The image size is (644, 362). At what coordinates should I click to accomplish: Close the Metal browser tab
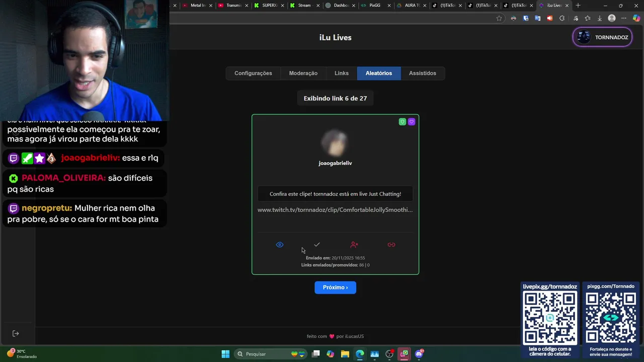(211, 6)
